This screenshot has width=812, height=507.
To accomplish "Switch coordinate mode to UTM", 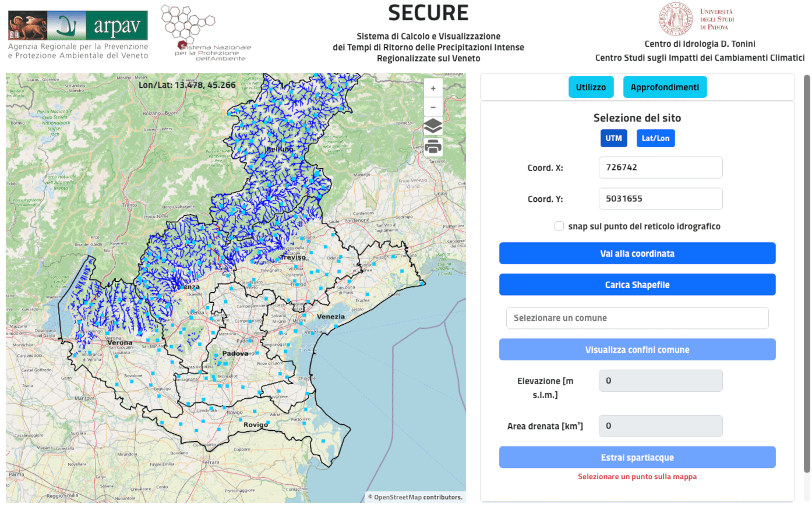I will coord(614,138).
